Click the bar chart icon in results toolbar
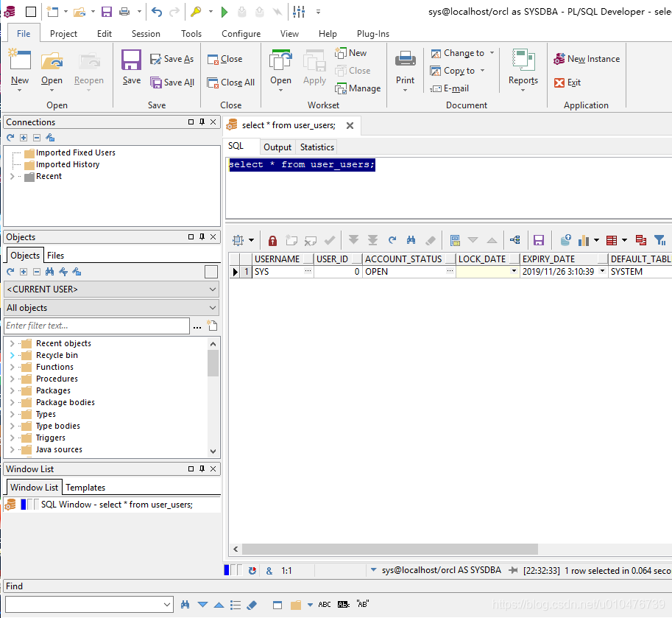The height and width of the screenshot is (618, 672). 584,240
